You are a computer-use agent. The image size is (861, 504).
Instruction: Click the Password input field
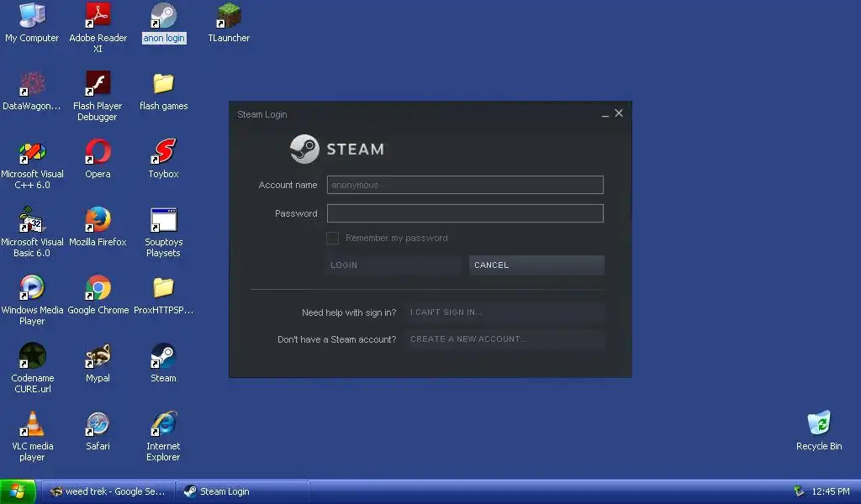coord(465,213)
